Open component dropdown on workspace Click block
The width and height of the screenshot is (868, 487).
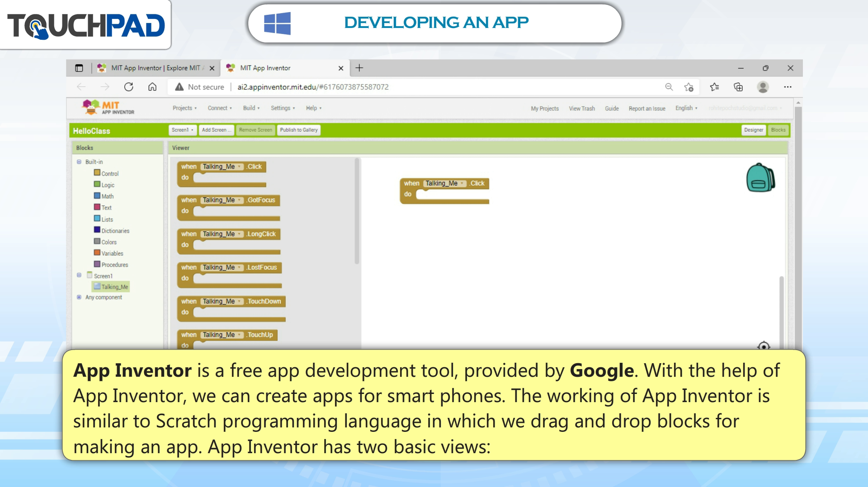click(x=444, y=183)
